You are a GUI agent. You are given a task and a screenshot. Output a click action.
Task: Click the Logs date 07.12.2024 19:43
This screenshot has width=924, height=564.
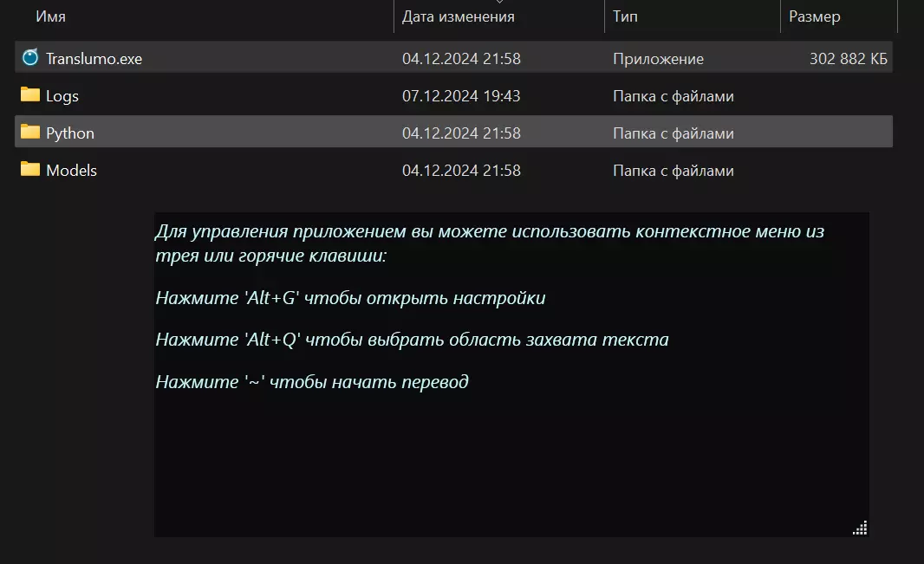tap(461, 96)
